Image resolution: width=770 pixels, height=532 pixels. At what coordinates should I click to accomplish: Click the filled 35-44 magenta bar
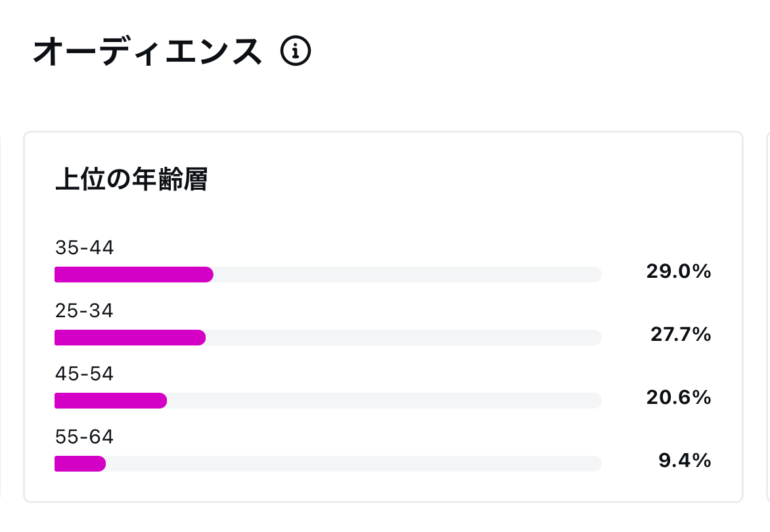coord(134,275)
